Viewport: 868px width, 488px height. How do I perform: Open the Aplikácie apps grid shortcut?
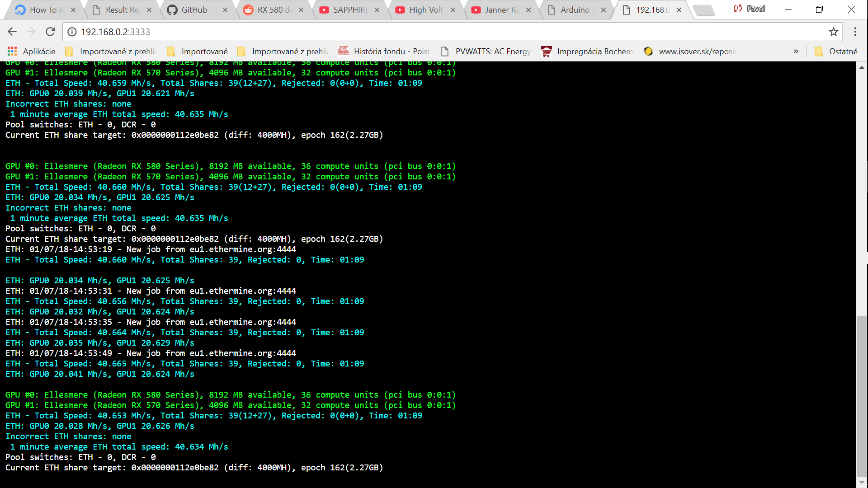pyautogui.click(x=31, y=52)
